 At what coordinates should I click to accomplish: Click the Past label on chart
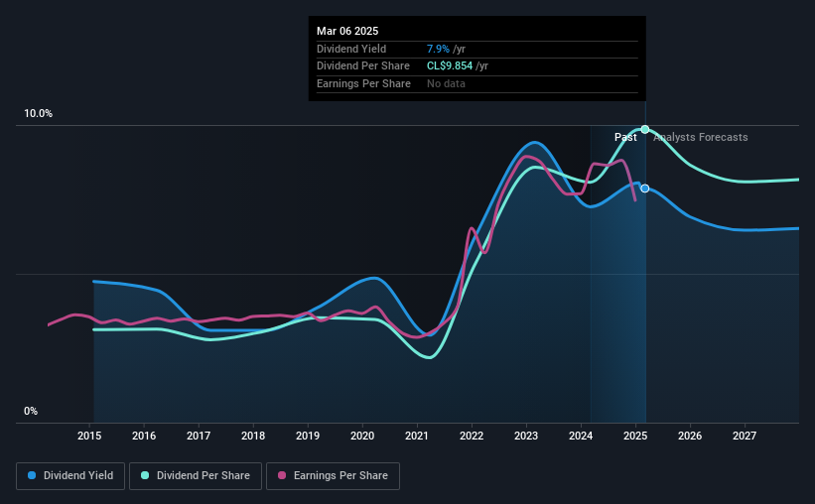(x=625, y=137)
